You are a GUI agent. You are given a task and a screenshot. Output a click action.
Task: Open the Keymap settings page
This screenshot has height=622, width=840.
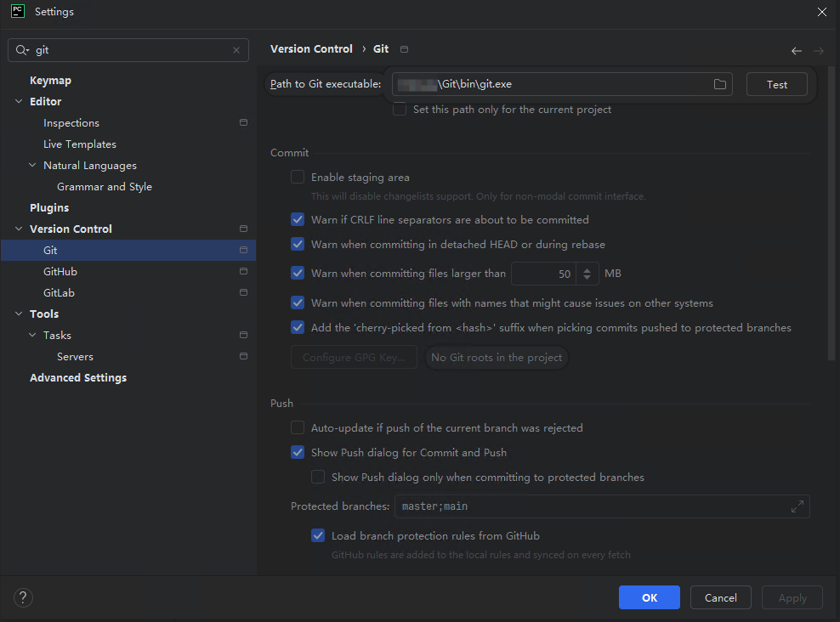[50, 80]
